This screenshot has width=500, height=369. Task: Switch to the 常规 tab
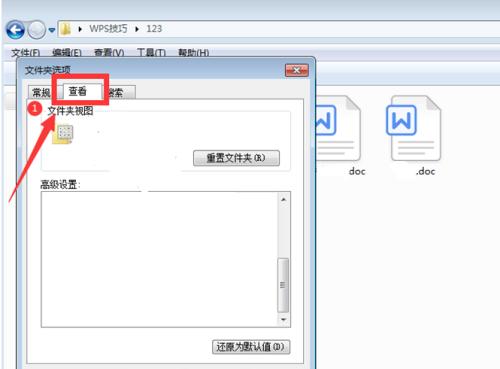[x=41, y=92]
